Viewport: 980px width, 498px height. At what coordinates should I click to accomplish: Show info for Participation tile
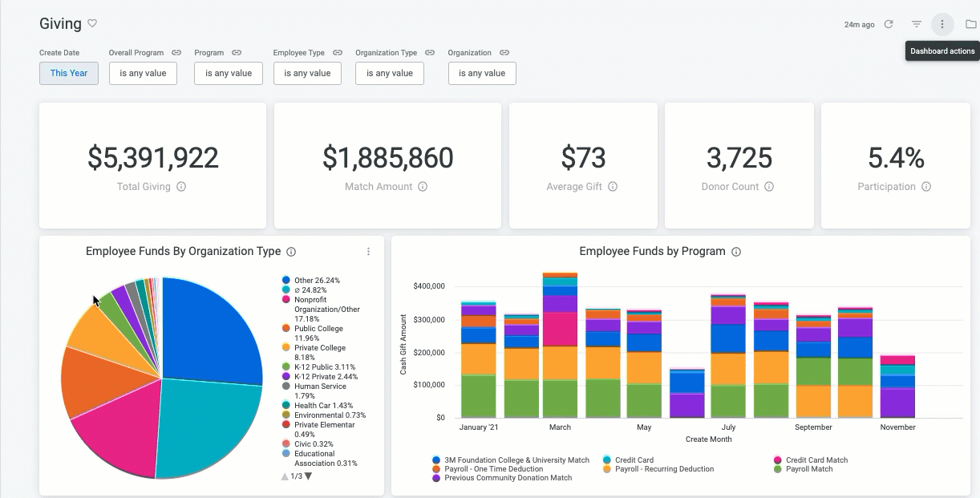[926, 187]
